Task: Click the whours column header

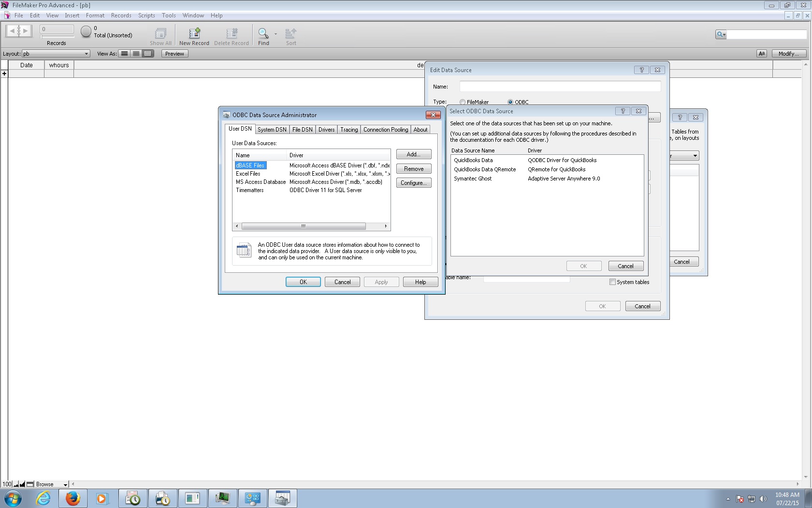Action: click(x=59, y=65)
